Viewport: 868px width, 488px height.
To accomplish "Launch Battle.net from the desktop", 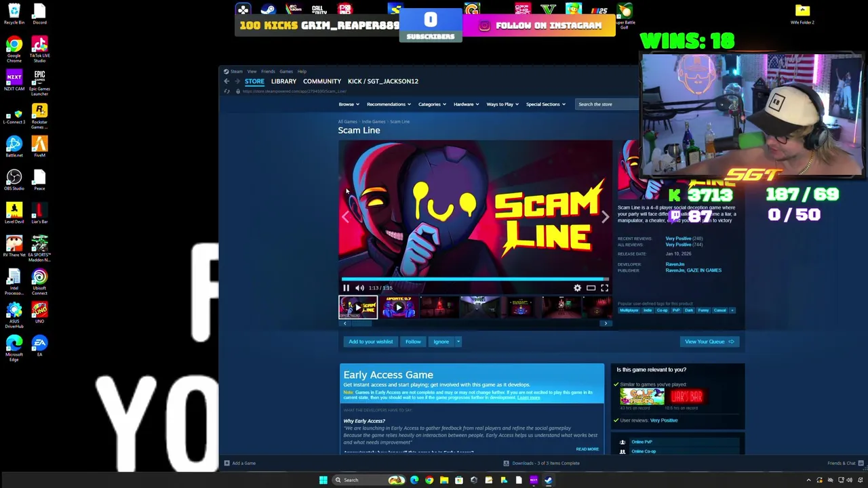I will [14, 146].
